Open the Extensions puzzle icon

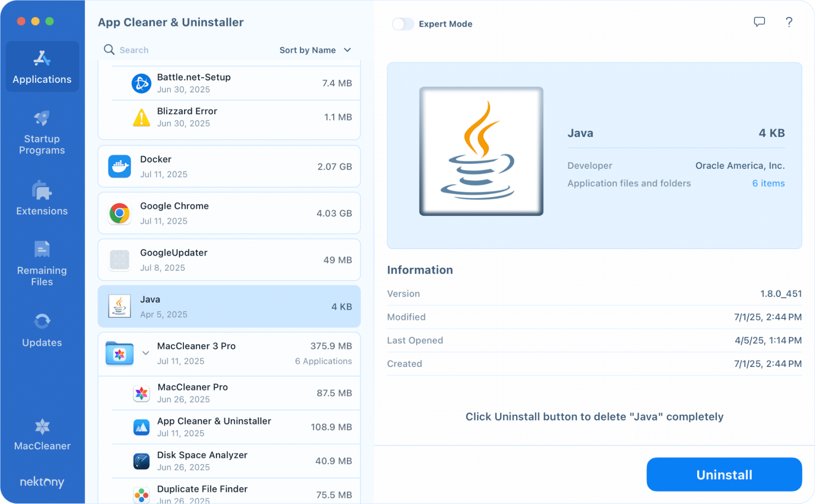pyautogui.click(x=42, y=190)
